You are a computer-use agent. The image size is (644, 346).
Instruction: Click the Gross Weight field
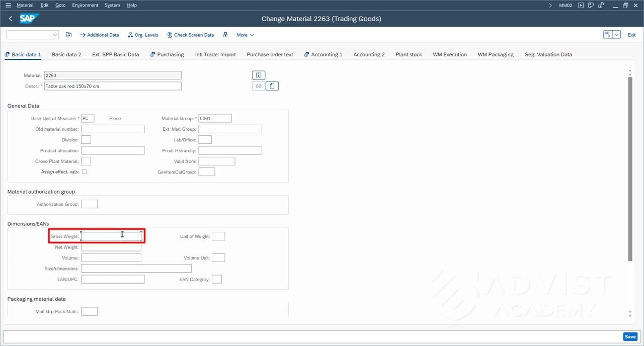click(x=111, y=236)
